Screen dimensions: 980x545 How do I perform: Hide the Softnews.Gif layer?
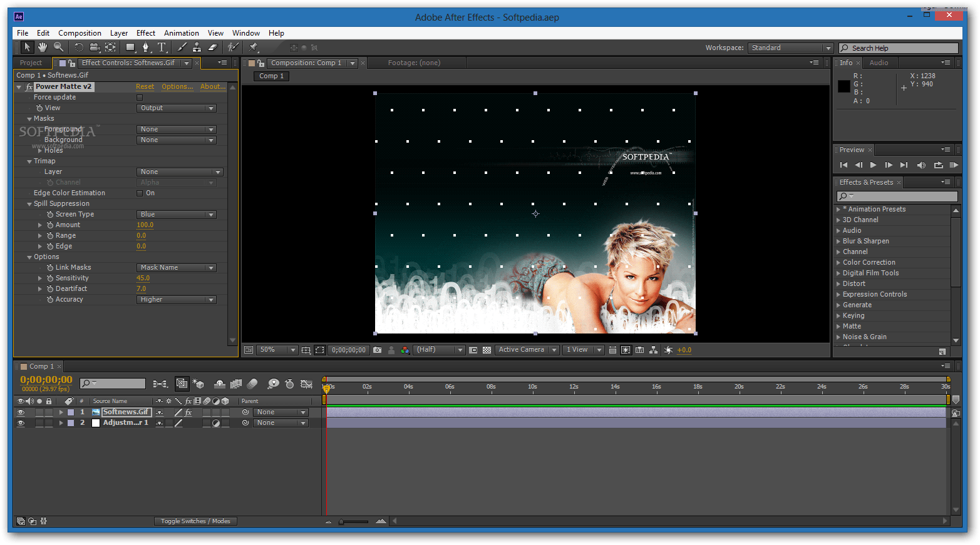(21, 412)
